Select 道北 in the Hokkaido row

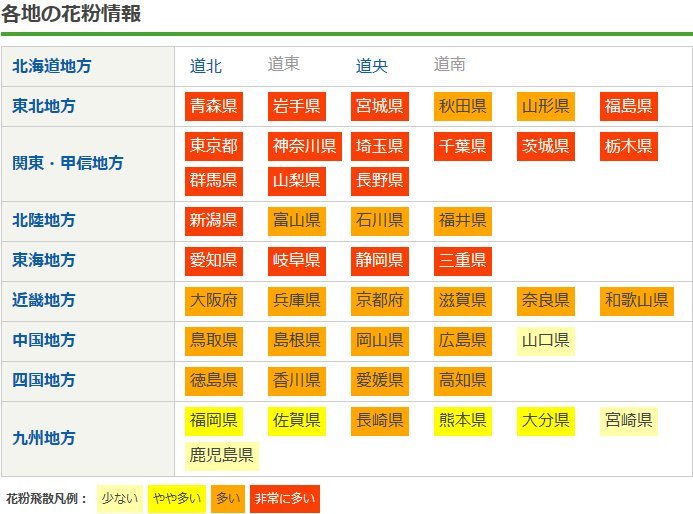click(206, 66)
